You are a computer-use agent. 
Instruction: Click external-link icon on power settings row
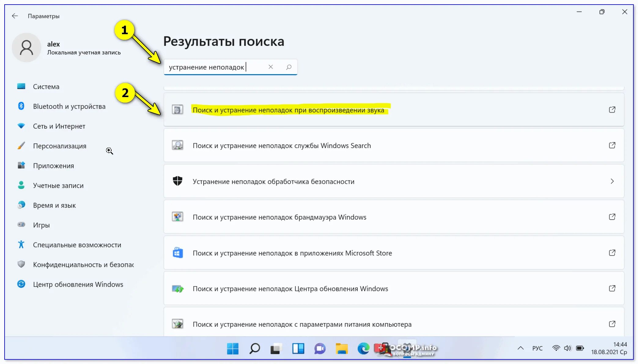click(612, 324)
